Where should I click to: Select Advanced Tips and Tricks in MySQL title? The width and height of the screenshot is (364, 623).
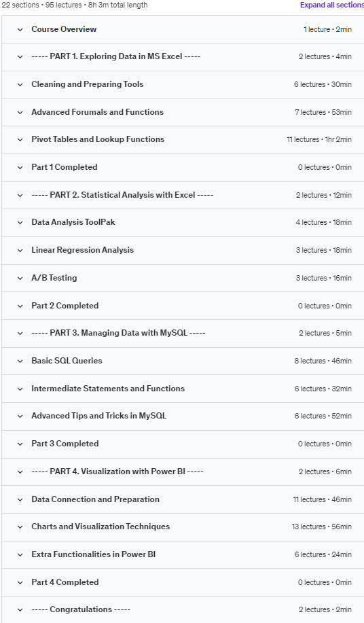coord(99,416)
